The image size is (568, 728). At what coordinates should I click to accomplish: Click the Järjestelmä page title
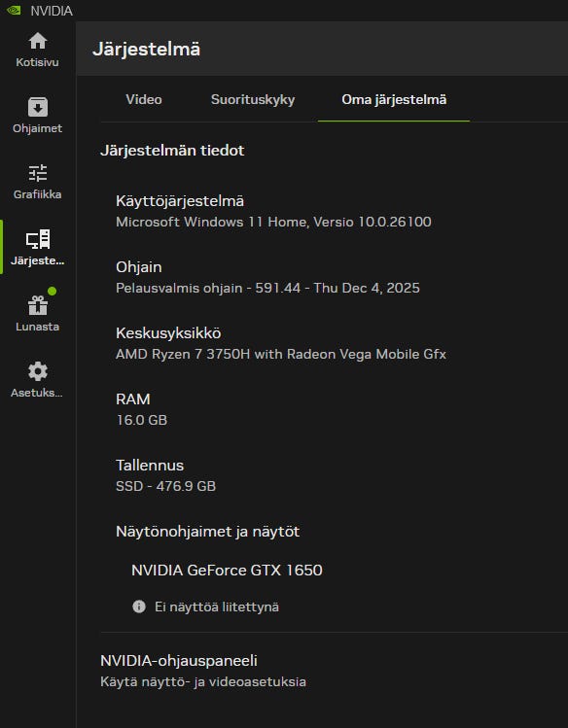(x=146, y=50)
